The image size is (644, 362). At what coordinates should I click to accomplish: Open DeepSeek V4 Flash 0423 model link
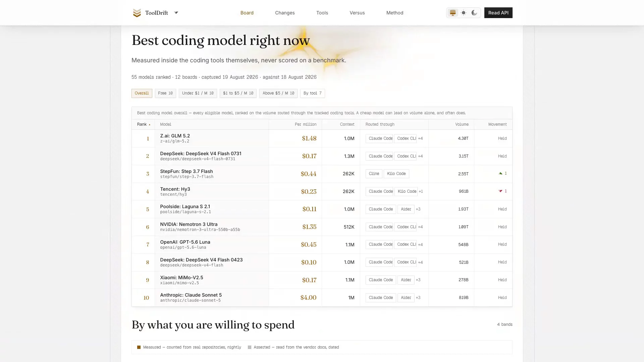[201, 260]
